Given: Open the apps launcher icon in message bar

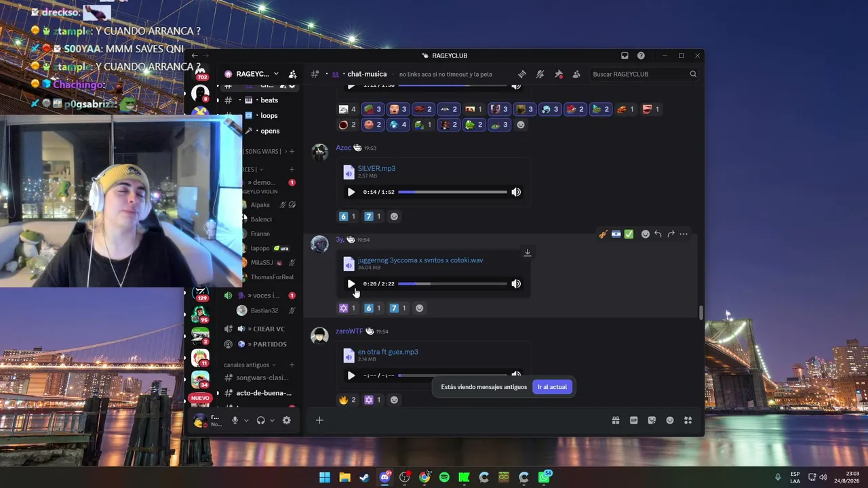Looking at the screenshot, I should (688, 420).
